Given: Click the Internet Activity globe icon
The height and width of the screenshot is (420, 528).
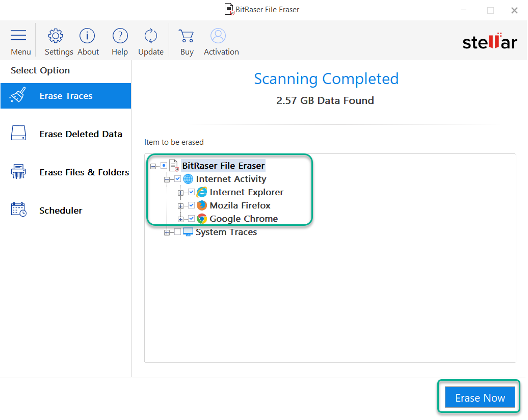Looking at the screenshot, I should [188, 179].
